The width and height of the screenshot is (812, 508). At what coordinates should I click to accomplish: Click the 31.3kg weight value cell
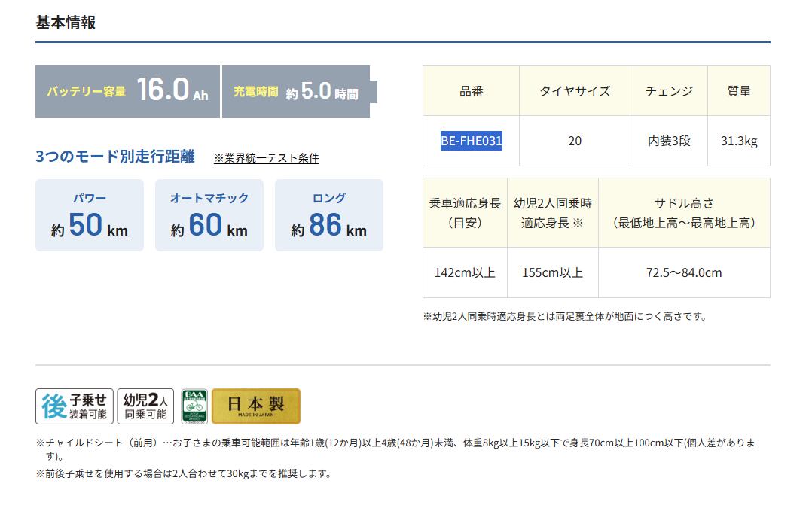point(739,141)
